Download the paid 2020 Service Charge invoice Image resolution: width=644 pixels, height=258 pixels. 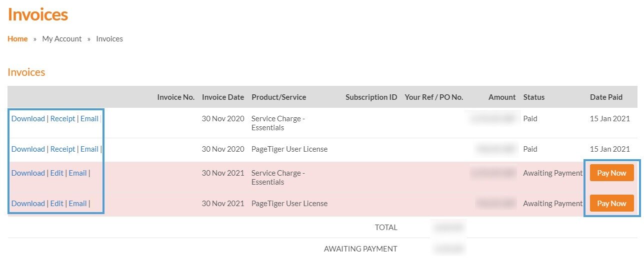28,119
